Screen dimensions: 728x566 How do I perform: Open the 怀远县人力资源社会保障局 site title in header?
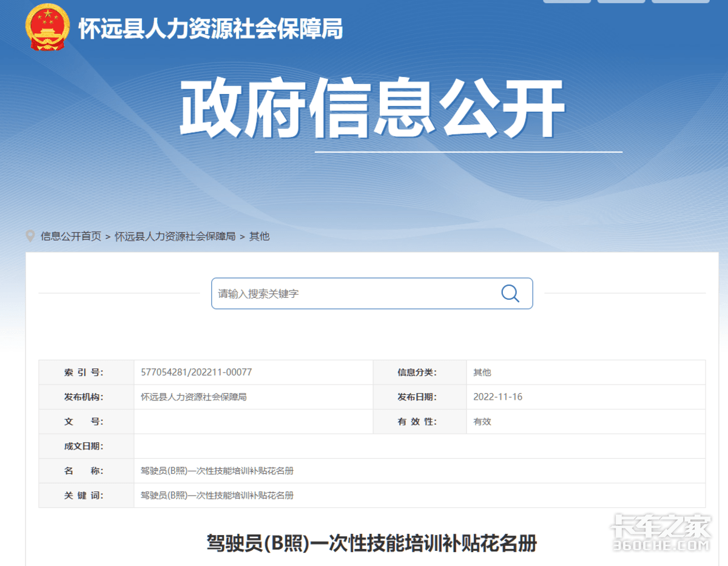pyautogui.click(x=211, y=29)
